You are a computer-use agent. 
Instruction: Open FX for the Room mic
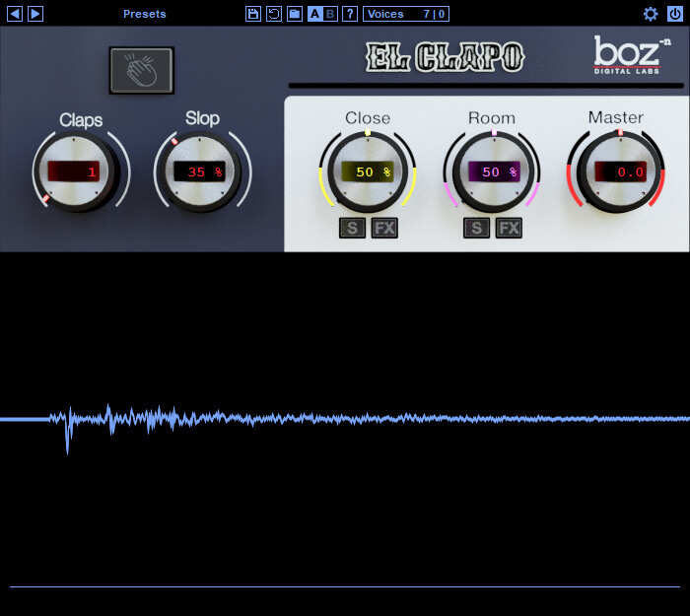tap(509, 228)
